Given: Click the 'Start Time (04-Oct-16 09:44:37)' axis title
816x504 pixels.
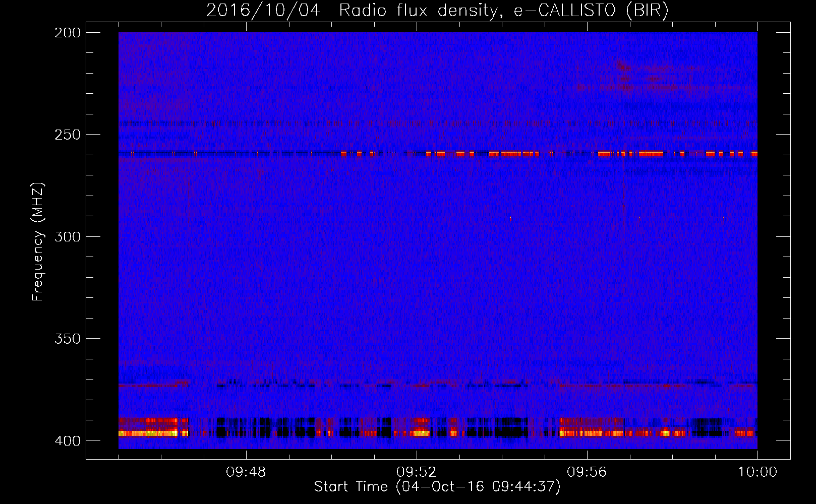Looking at the screenshot, I should (x=437, y=487).
